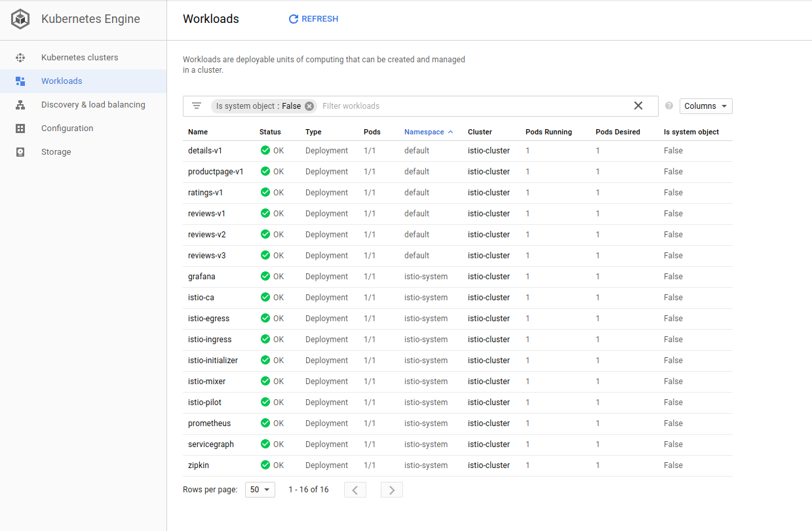
Task: Clear the filter with the X icon
Action: click(x=638, y=106)
